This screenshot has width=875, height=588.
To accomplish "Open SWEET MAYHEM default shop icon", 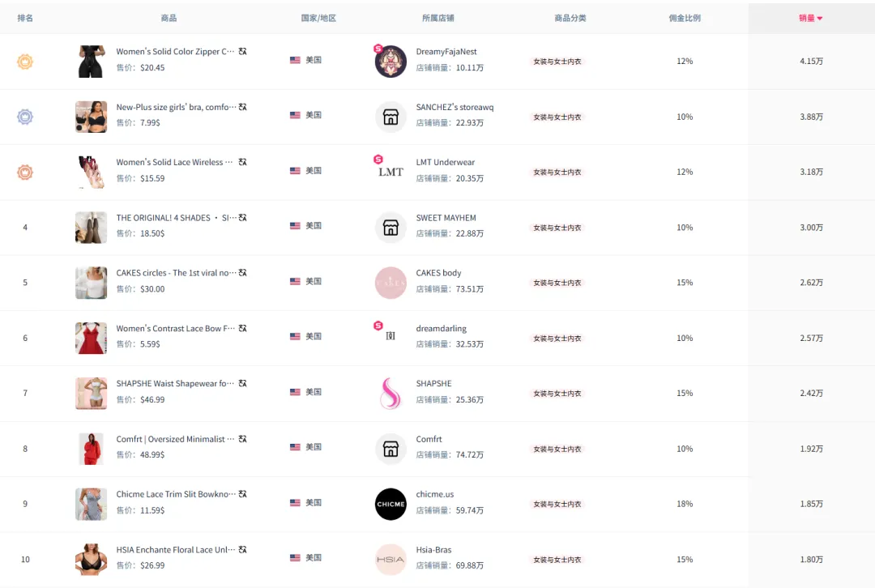I will click(391, 227).
